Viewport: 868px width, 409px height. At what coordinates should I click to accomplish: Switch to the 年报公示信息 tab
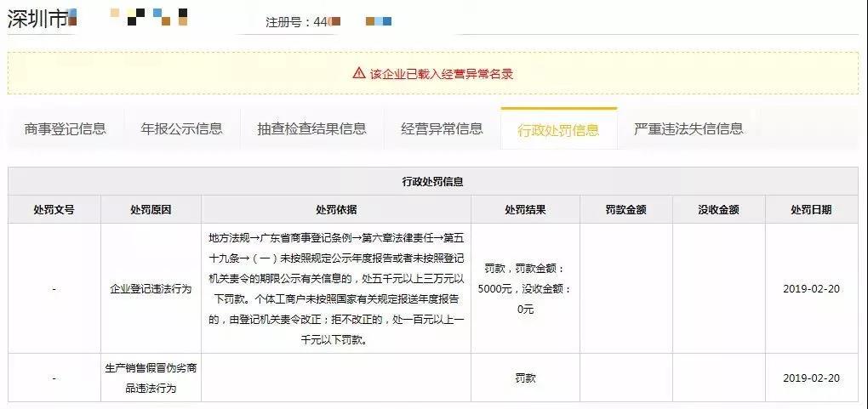point(182,129)
